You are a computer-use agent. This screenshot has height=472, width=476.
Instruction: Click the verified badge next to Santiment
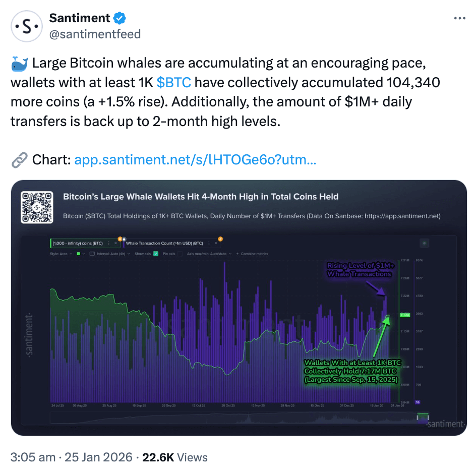pyautogui.click(x=120, y=18)
